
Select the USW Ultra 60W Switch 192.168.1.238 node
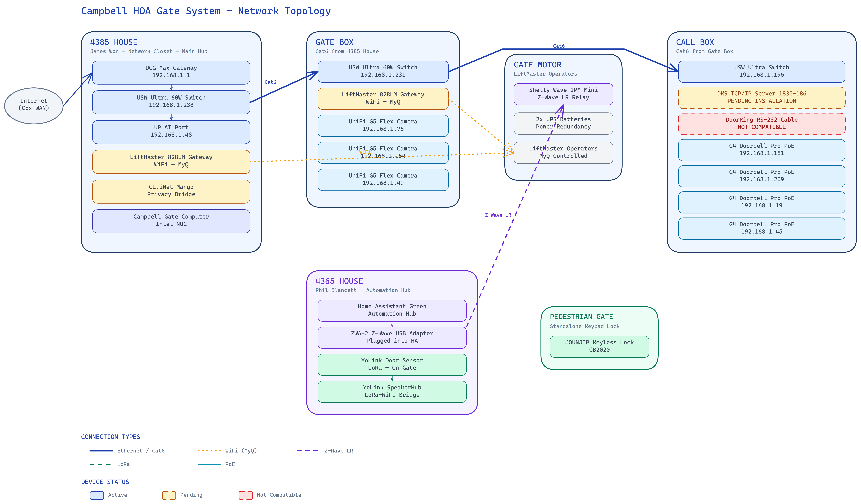[171, 102]
